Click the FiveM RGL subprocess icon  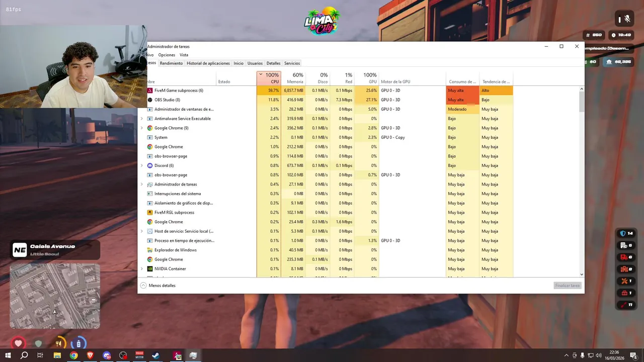[x=150, y=212]
